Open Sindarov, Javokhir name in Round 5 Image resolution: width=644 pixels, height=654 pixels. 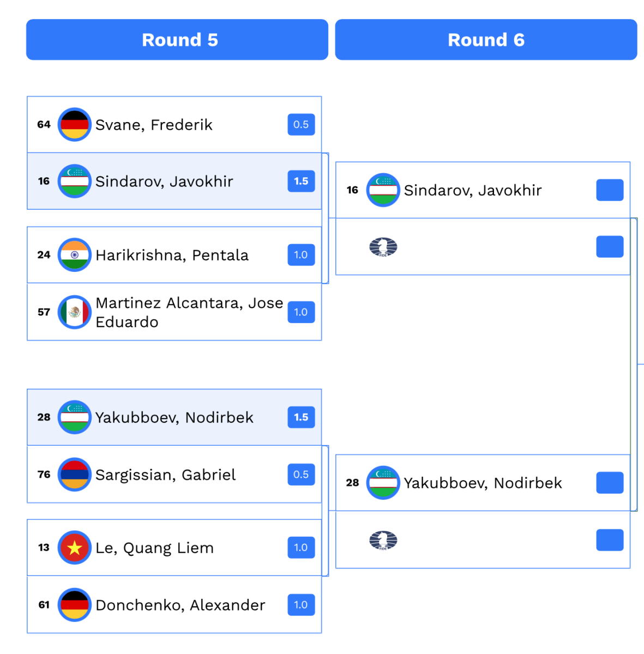(164, 181)
